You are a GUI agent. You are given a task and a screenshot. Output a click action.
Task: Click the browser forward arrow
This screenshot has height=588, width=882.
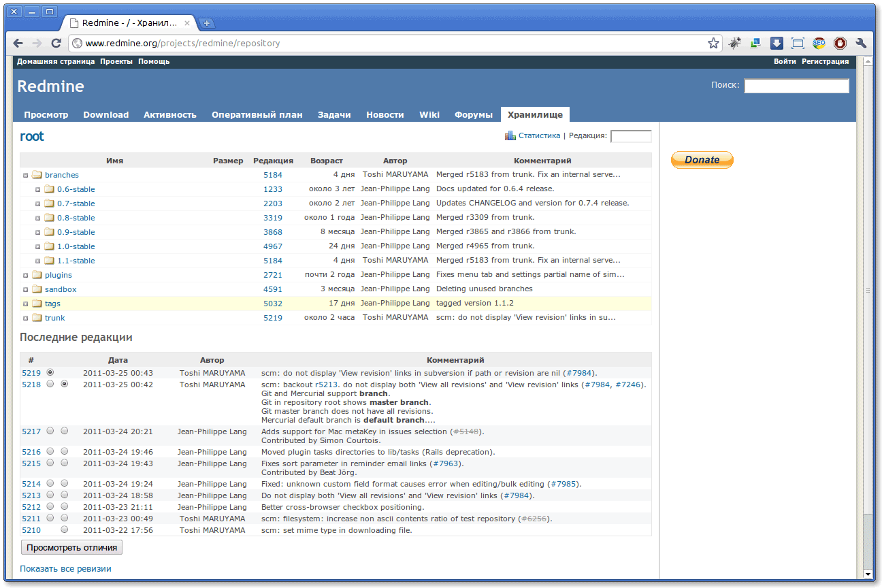click(37, 43)
